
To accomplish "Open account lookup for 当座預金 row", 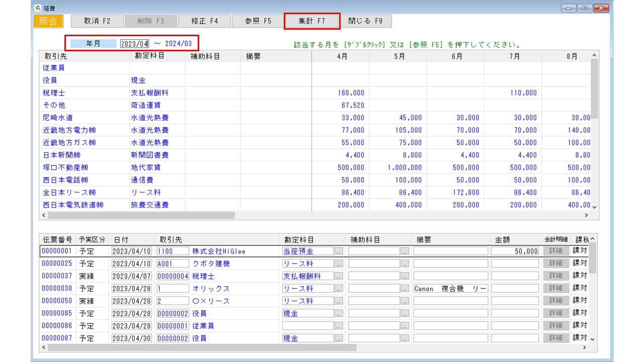I will (x=339, y=251).
